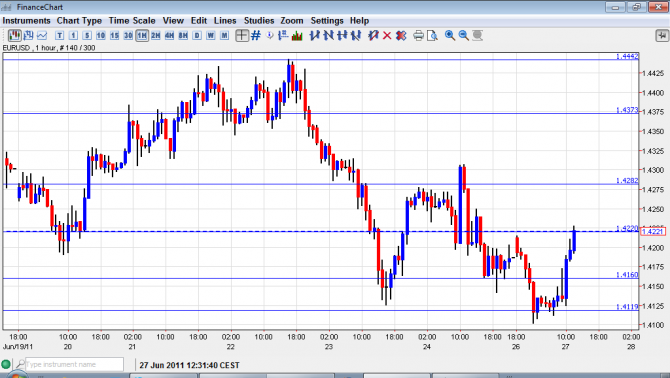This screenshot has height=378, width=670.
Task: Print the chart
Action: point(419,35)
